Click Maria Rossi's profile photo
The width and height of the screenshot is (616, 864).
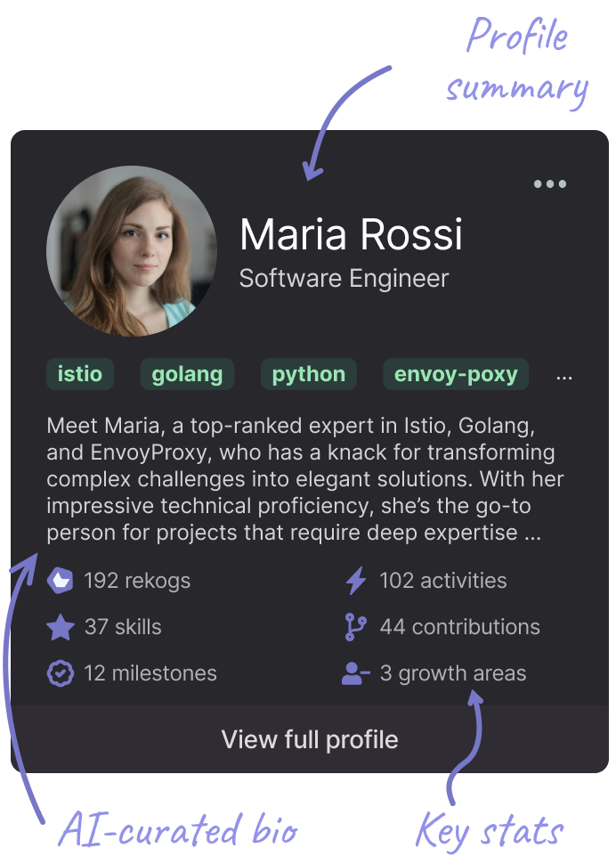(131, 251)
